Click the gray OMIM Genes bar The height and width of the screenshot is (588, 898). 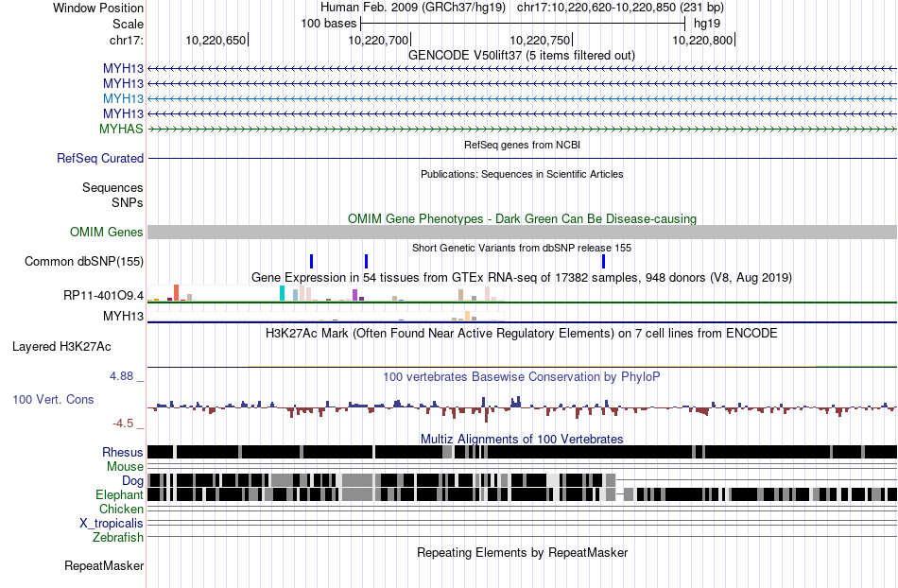(522, 232)
